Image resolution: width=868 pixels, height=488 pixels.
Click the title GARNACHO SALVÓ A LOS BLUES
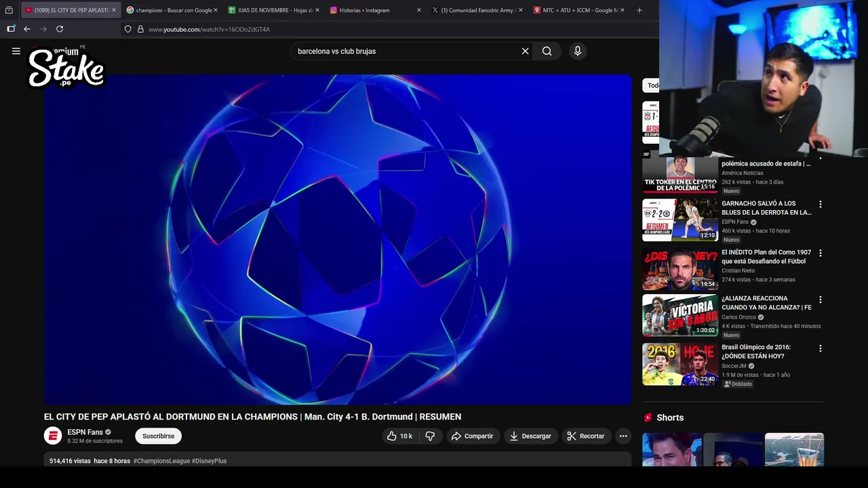click(x=766, y=208)
